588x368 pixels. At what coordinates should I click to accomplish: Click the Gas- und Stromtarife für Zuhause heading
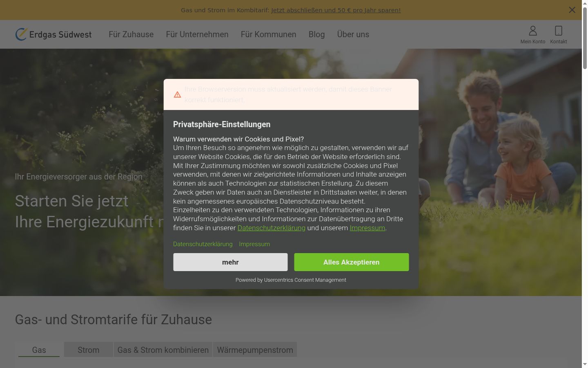click(114, 319)
